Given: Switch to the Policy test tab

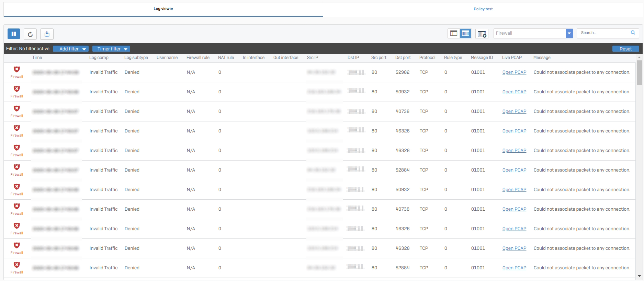Looking at the screenshot, I should tap(483, 9).
